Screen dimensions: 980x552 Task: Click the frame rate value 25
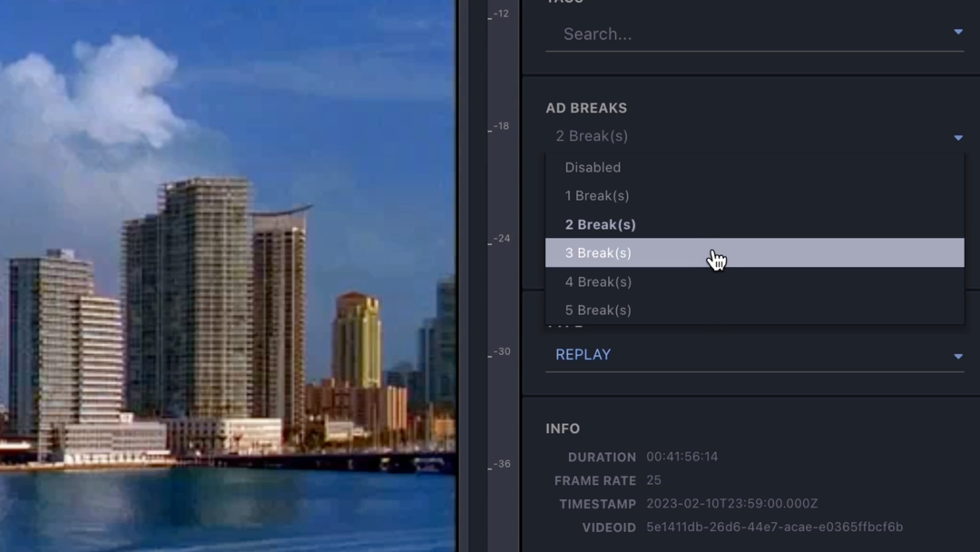pyautogui.click(x=653, y=480)
